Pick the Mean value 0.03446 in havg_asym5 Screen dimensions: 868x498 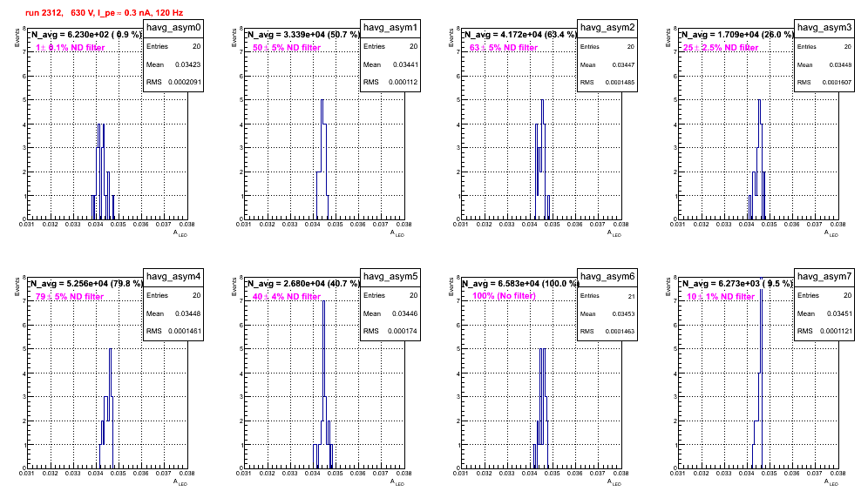405,313
